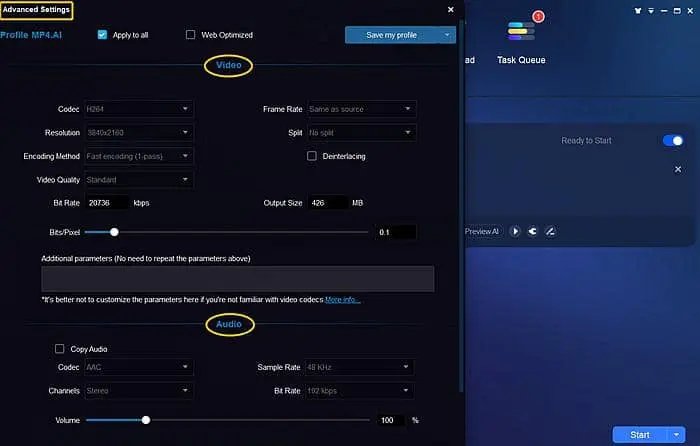Open the More info link
Screen dimensions: 700x446
[x=343, y=299]
